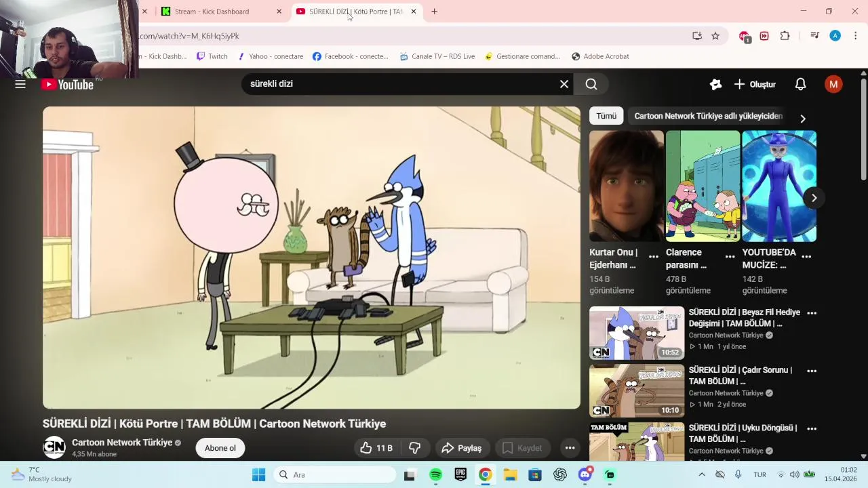Screen dimensions: 868x488
Task: Bookmark this page with star icon
Action: [715, 36]
